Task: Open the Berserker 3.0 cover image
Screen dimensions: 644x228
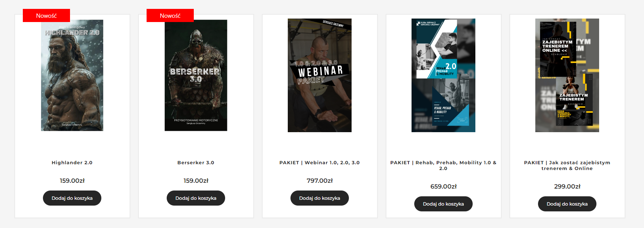Action: [196, 75]
